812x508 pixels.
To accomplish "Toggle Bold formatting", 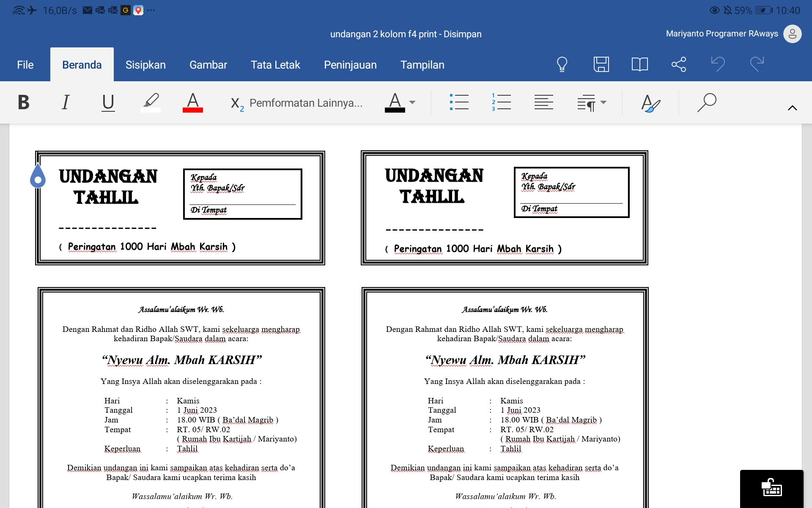I will [x=24, y=102].
